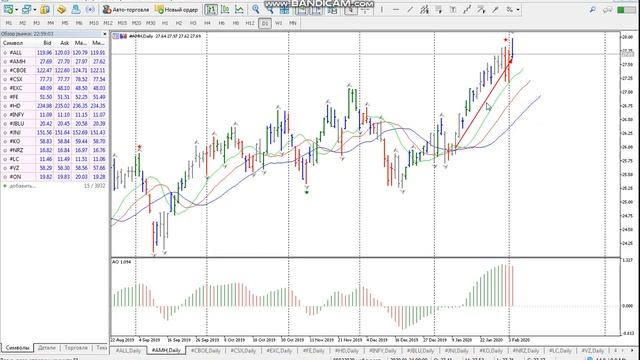Toggle the Market Watch panel icon

(x=45, y=9)
